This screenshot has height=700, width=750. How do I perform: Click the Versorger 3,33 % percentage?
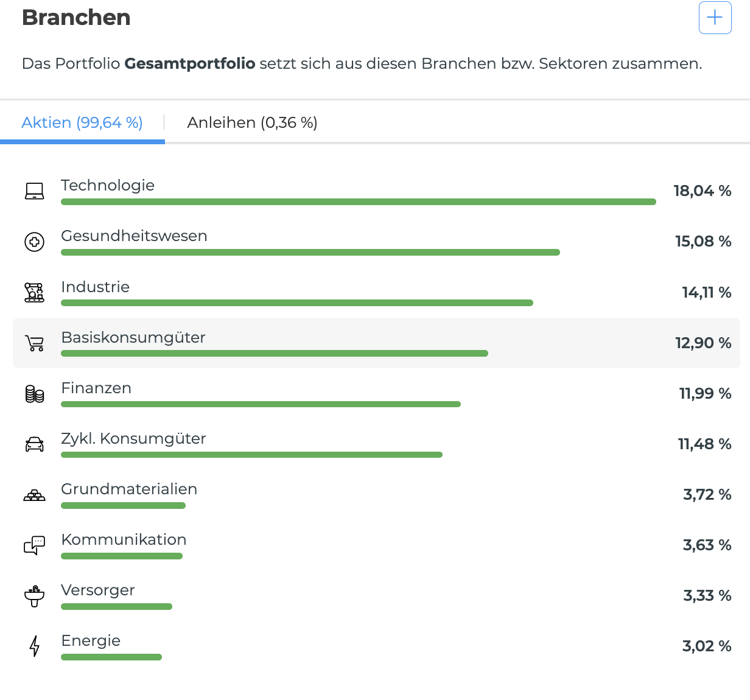click(x=707, y=596)
